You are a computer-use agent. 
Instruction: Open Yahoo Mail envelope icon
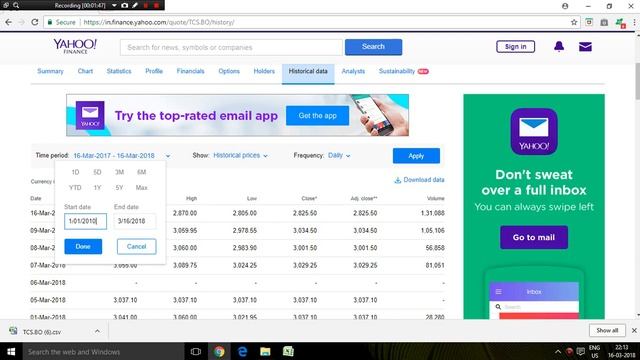click(585, 47)
